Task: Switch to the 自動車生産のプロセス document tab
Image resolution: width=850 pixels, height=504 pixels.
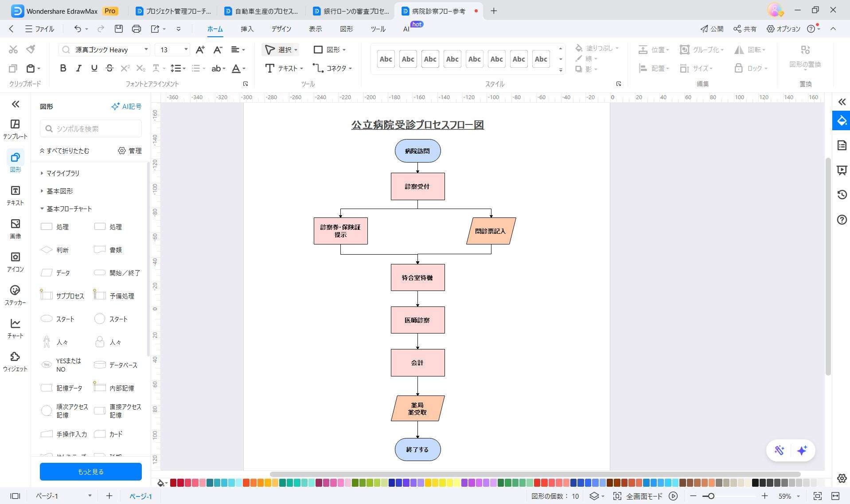Action: tap(261, 11)
